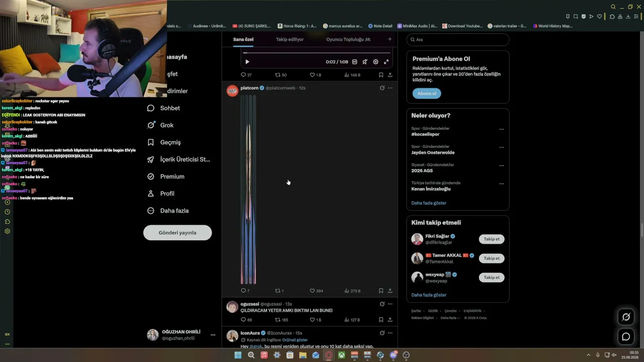The width and height of the screenshot is (644, 362).
Task: Open Premium from the sidebar menu
Action: [x=166, y=176]
